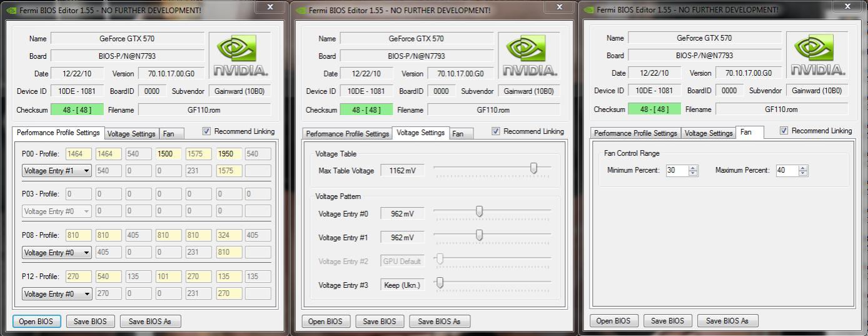Click the P00 profile field showing 1950

(228, 154)
